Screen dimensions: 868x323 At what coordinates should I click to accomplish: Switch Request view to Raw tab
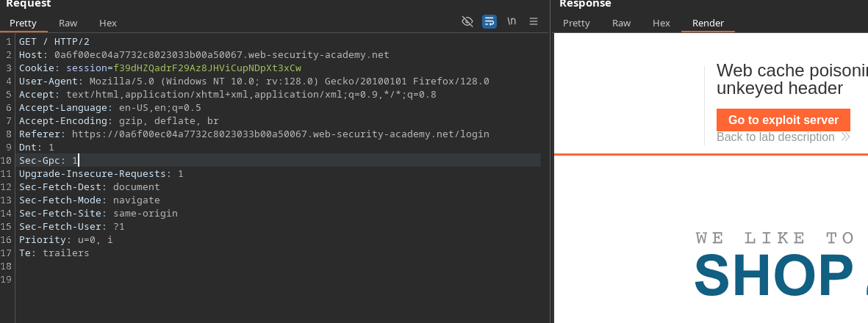point(68,23)
